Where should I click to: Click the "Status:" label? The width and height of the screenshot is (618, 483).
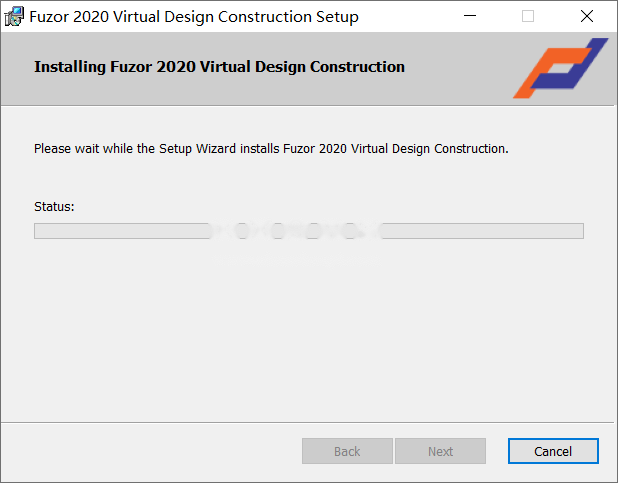[x=54, y=207]
